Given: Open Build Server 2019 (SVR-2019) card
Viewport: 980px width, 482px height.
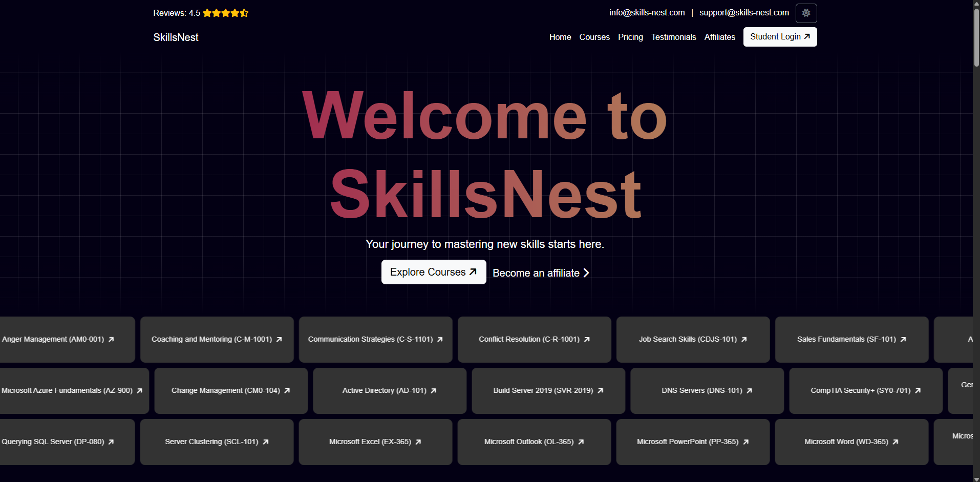Looking at the screenshot, I should tap(548, 390).
